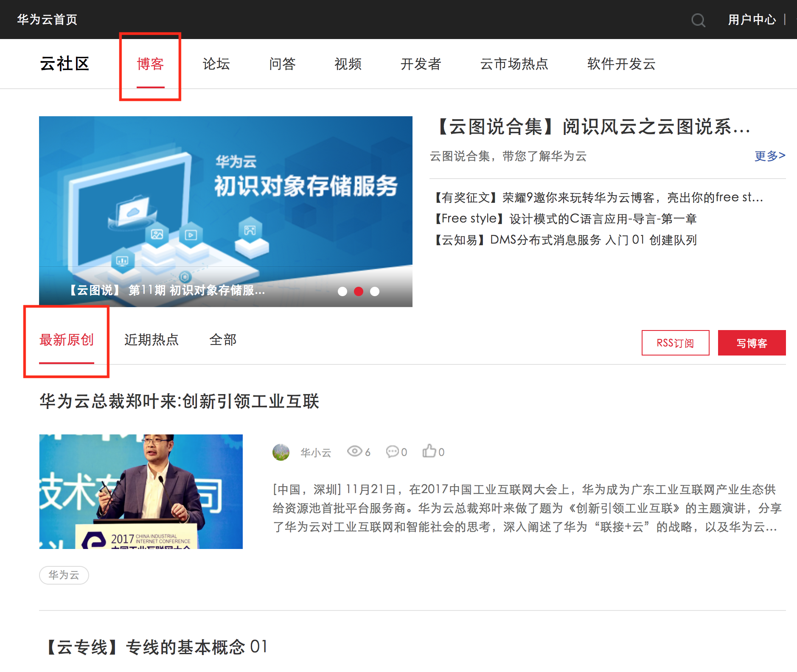Open the 软件开发云 tab

621,64
